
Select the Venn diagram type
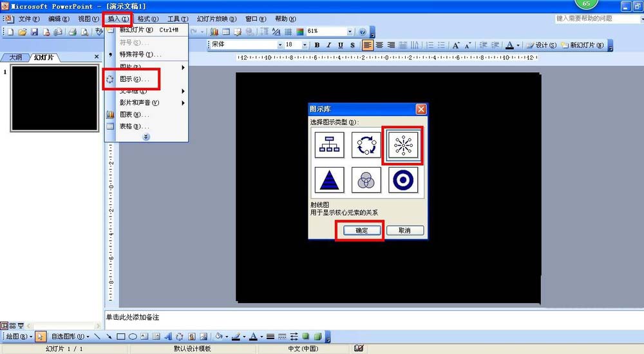366,180
